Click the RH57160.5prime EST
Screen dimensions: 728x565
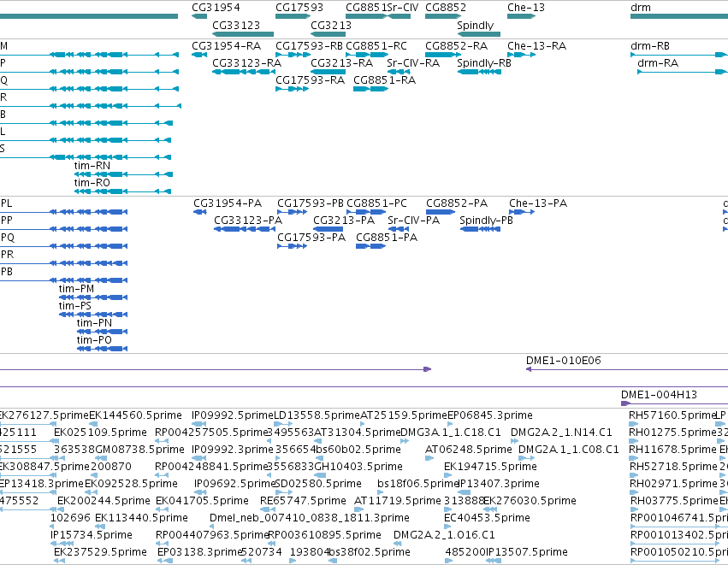633,424
